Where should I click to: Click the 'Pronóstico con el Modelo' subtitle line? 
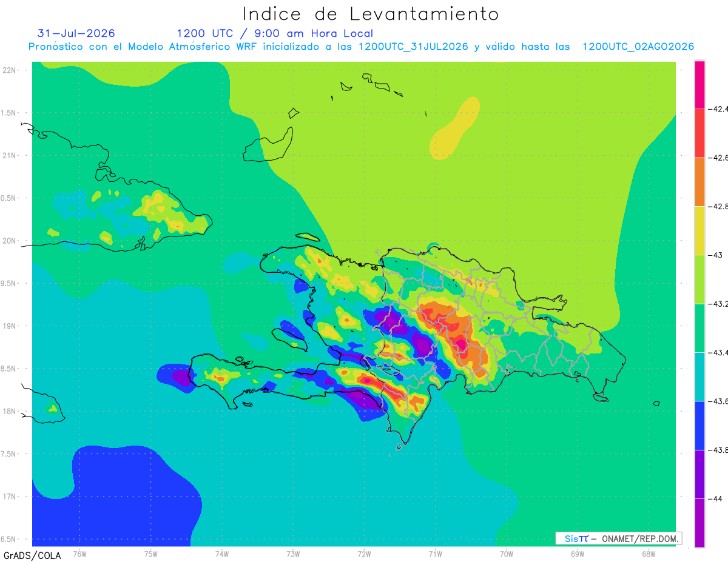tap(361, 47)
